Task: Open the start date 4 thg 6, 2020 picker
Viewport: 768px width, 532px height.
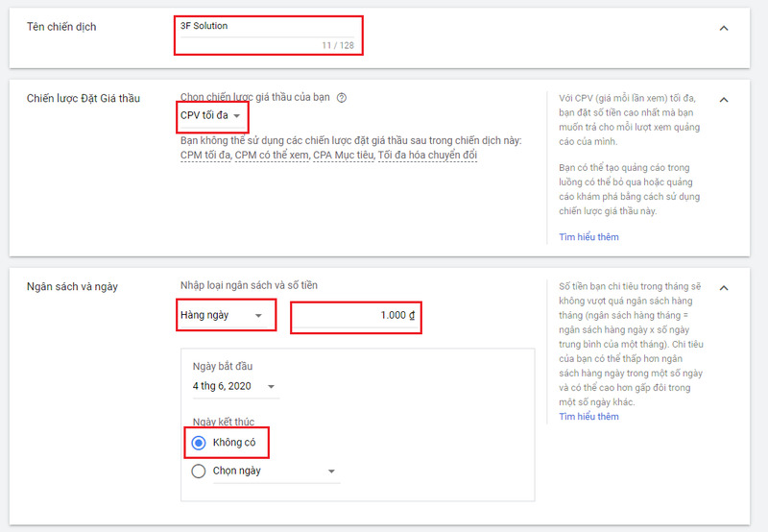Action: [x=235, y=386]
